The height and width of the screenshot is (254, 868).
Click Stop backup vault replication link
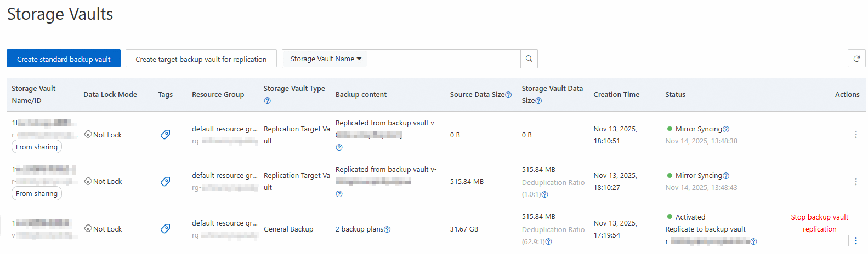coord(819,223)
